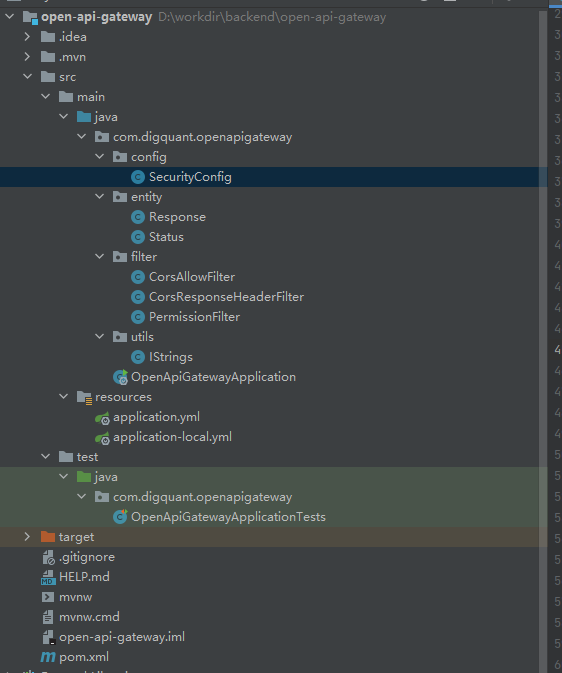Select the target folder name

[x=76, y=537]
